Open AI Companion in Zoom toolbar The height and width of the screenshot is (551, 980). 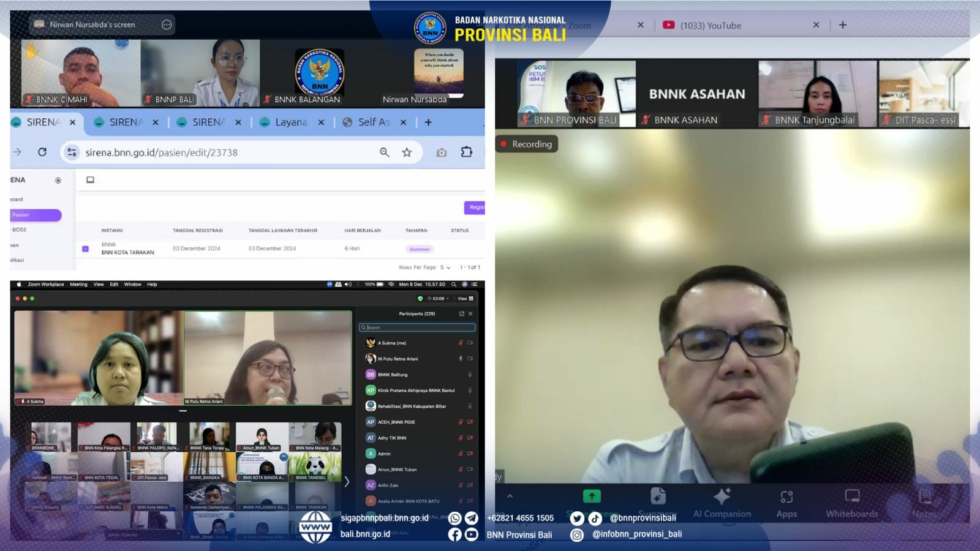point(722,502)
